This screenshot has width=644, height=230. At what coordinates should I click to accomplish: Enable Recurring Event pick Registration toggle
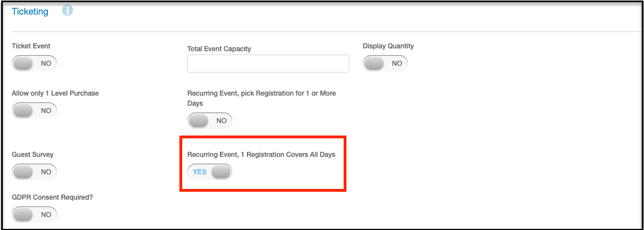click(x=210, y=121)
